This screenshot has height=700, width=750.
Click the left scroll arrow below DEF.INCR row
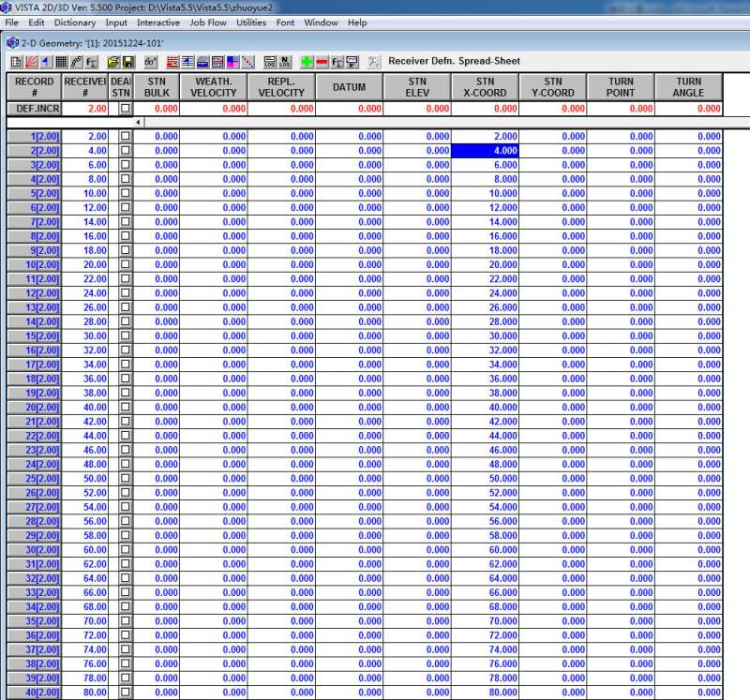click(x=139, y=123)
